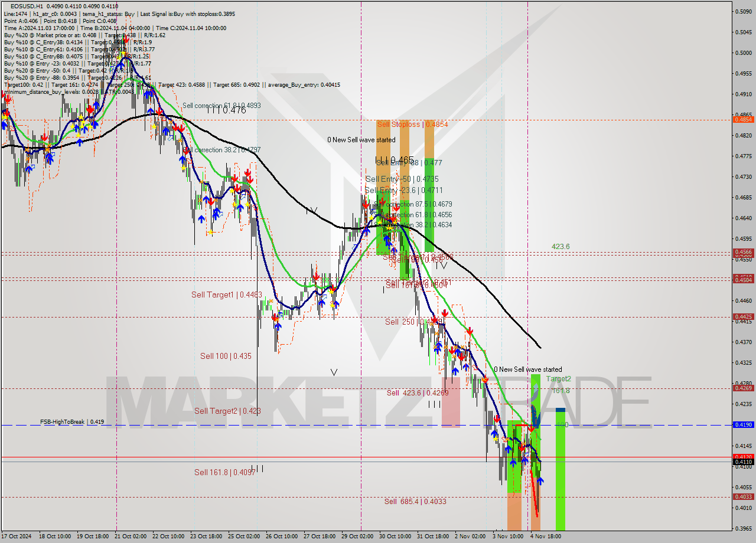This screenshot has height=543, width=756.
Task: Select the dark blue cap on the green bar
Action: click(x=561, y=410)
